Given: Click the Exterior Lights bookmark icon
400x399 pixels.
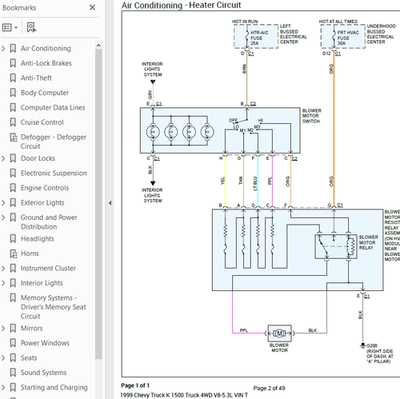Looking at the screenshot, I should click(13, 203).
